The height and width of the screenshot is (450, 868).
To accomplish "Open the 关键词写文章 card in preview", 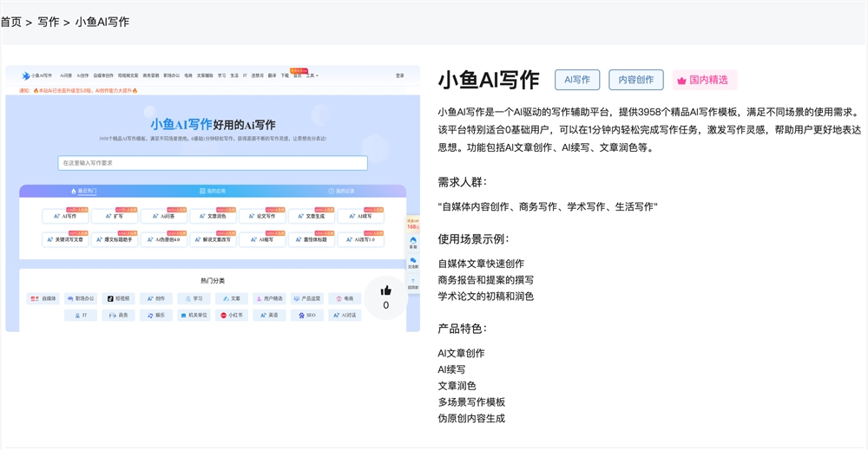I will (65, 239).
